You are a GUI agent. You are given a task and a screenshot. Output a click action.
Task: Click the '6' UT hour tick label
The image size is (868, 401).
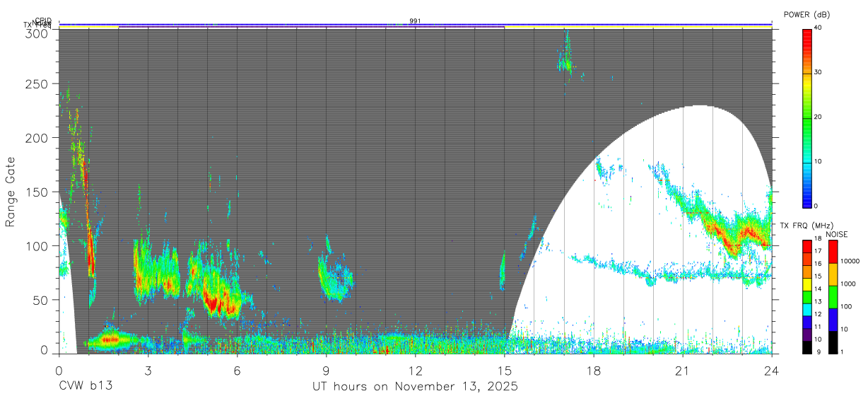tap(237, 371)
